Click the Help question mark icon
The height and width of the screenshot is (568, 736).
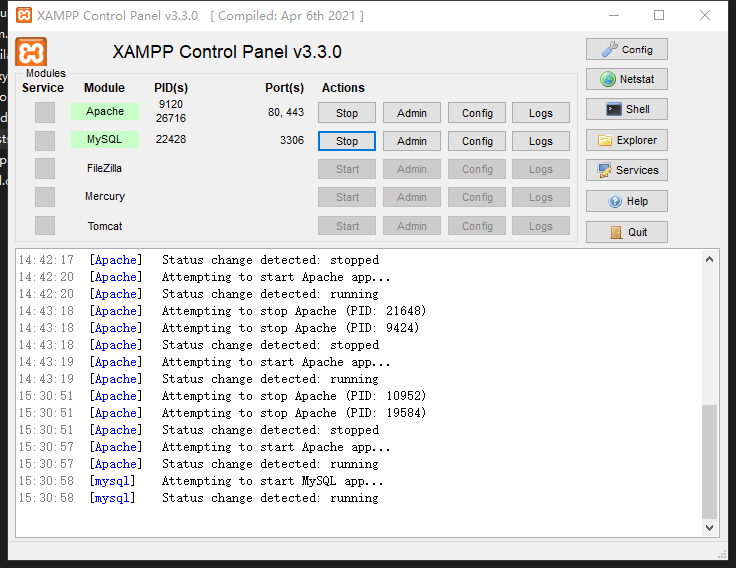615,201
